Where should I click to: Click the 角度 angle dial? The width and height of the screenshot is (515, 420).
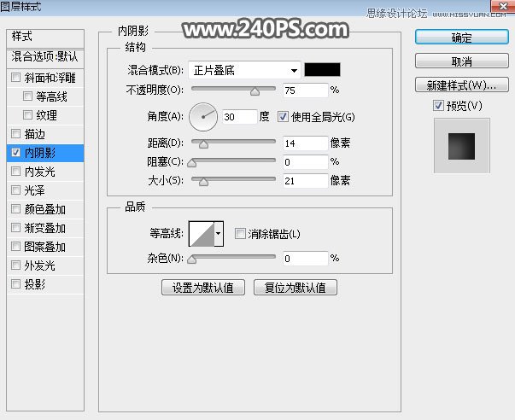click(x=203, y=117)
